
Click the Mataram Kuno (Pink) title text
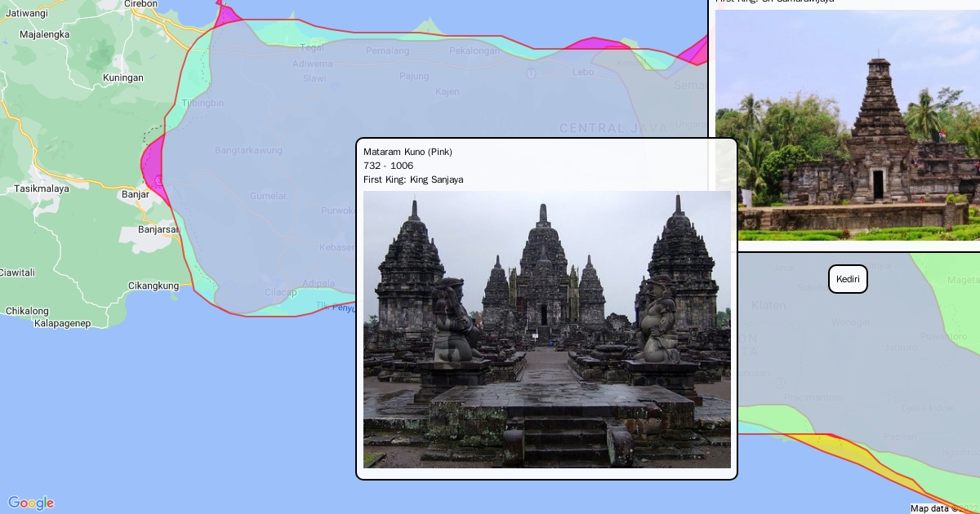pyautogui.click(x=408, y=152)
